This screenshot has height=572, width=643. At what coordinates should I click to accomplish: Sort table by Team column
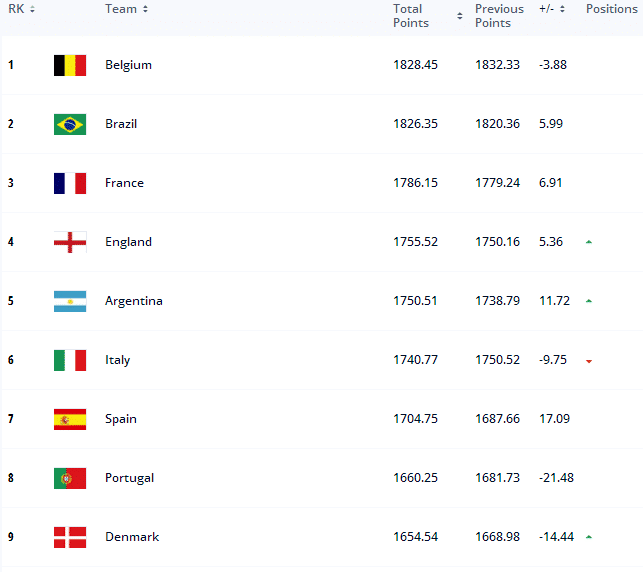126,9
